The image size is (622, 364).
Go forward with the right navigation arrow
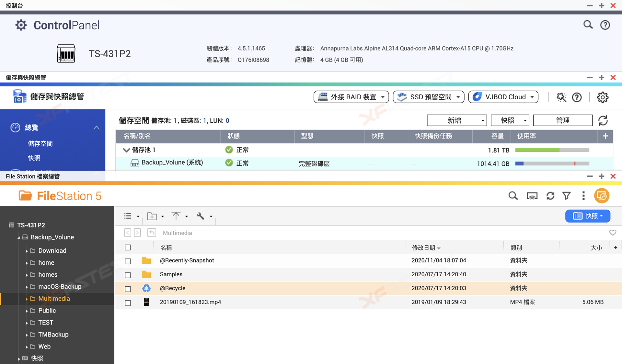[x=137, y=233]
